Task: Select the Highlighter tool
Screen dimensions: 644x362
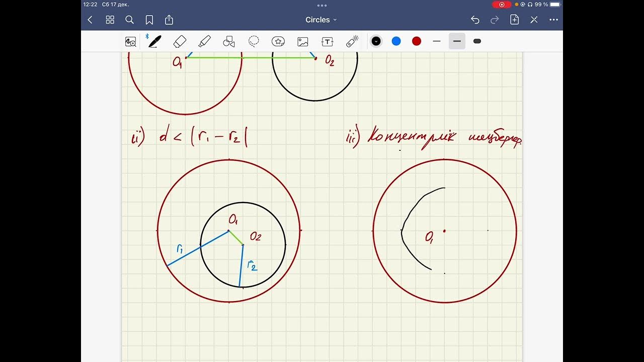Action: tap(204, 41)
